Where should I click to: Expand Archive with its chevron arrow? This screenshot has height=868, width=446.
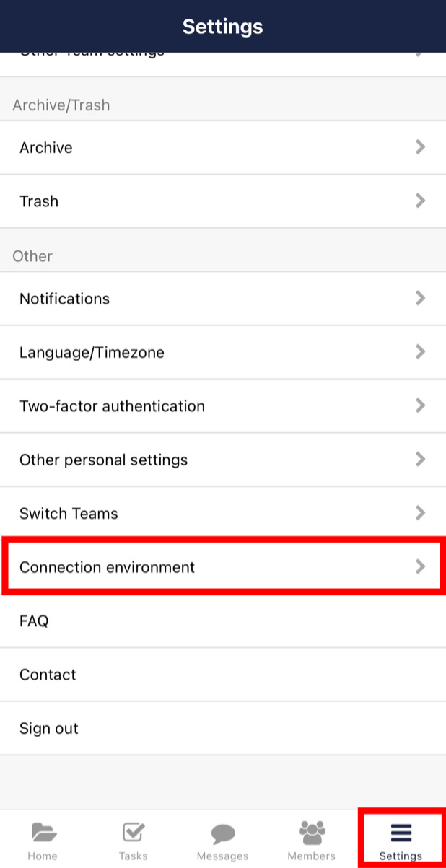pyautogui.click(x=421, y=147)
